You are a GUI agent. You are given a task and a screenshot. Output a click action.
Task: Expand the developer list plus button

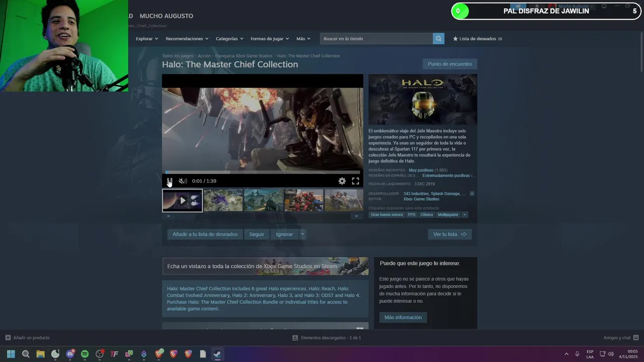pos(472,194)
